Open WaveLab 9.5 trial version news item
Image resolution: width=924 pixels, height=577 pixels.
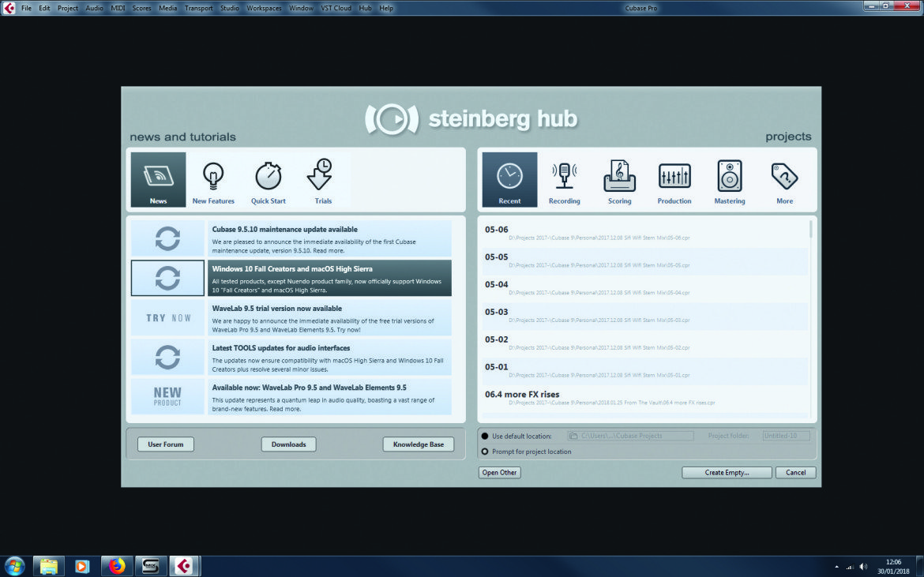point(329,318)
